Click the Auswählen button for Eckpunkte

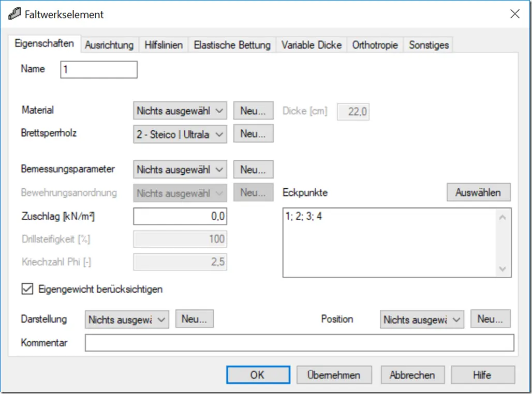point(478,192)
